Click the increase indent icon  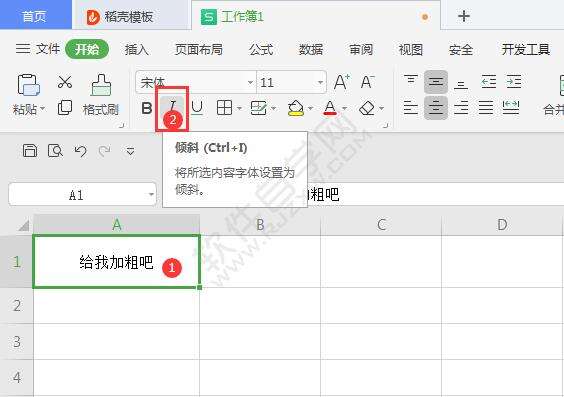[514, 82]
